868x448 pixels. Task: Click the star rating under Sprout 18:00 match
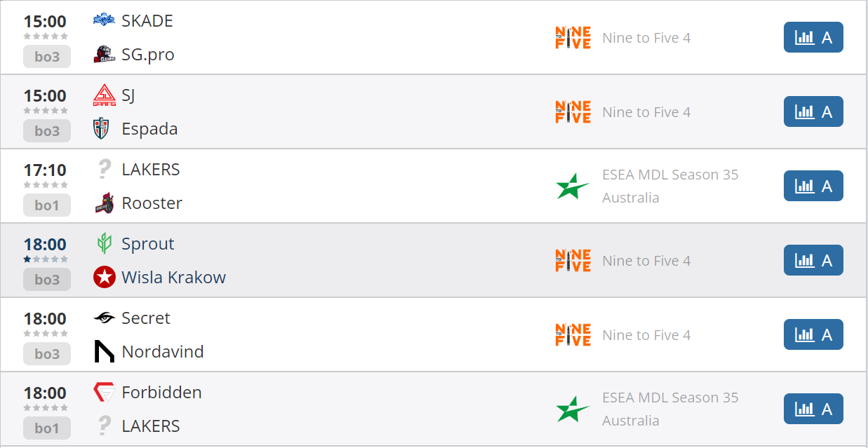[46, 259]
